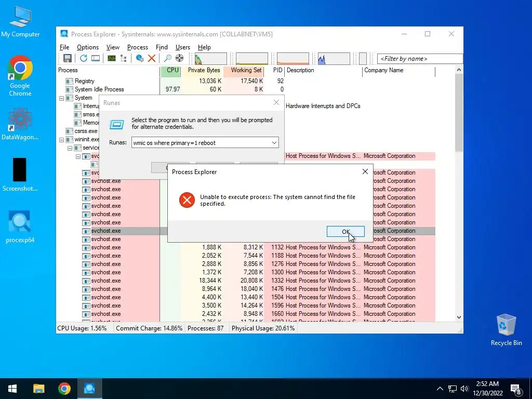Viewport: 532px width, 399px height.
Task: Click the commit history mini graph in toolbar
Action: click(x=252, y=58)
